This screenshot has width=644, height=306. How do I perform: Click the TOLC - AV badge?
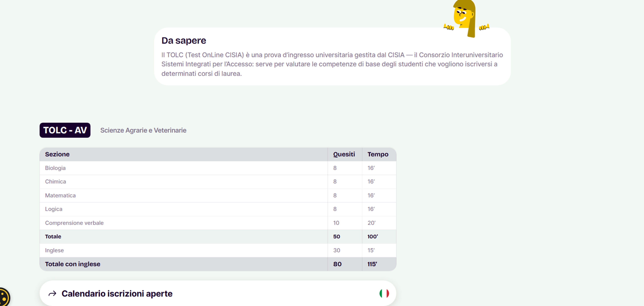coord(65,130)
